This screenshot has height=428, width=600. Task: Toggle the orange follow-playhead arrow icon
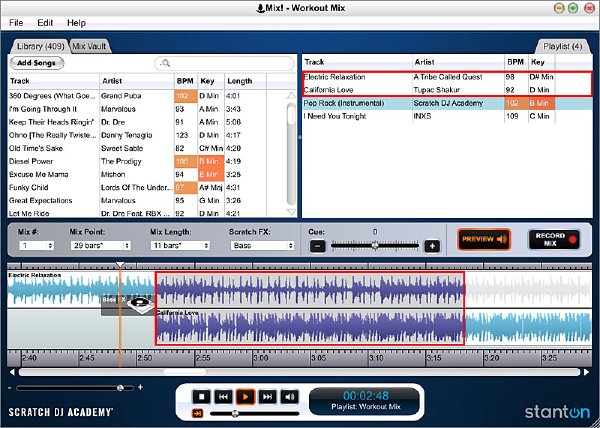pos(197,413)
